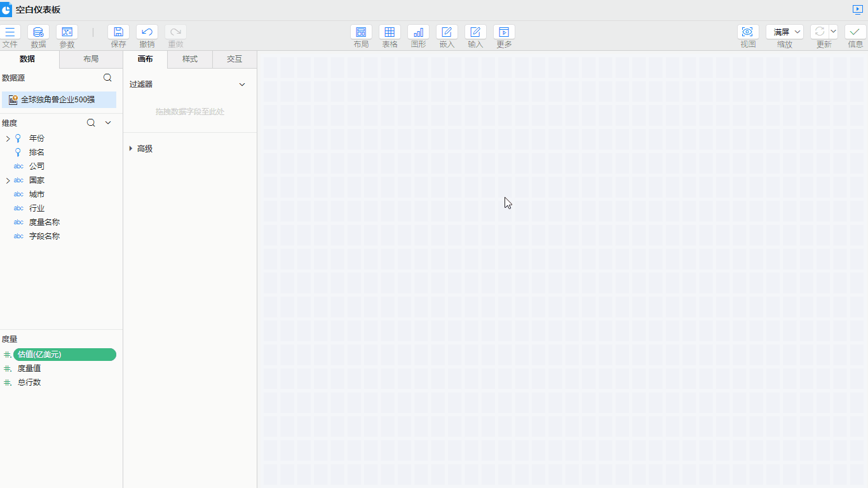Screen dimensions: 868x488
Task: Switch to the 交互 tab
Action: click(x=234, y=59)
